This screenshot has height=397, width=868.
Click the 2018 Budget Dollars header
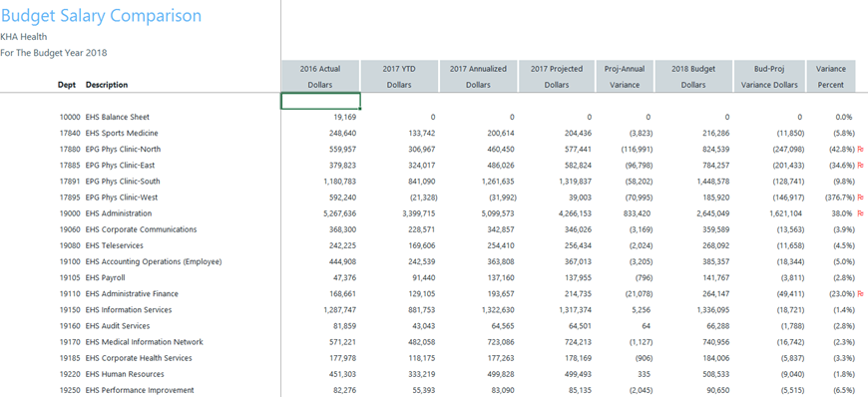pos(693,77)
